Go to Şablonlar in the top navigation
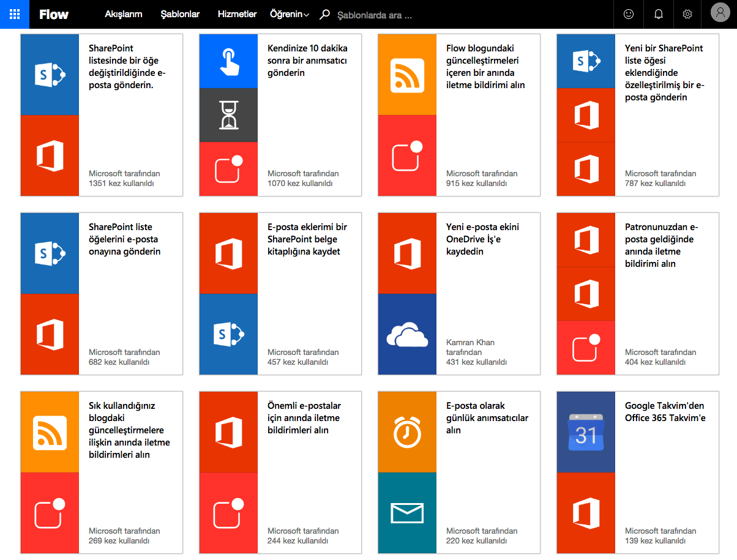Image resolution: width=737 pixels, height=560 pixels. (x=180, y=14)
